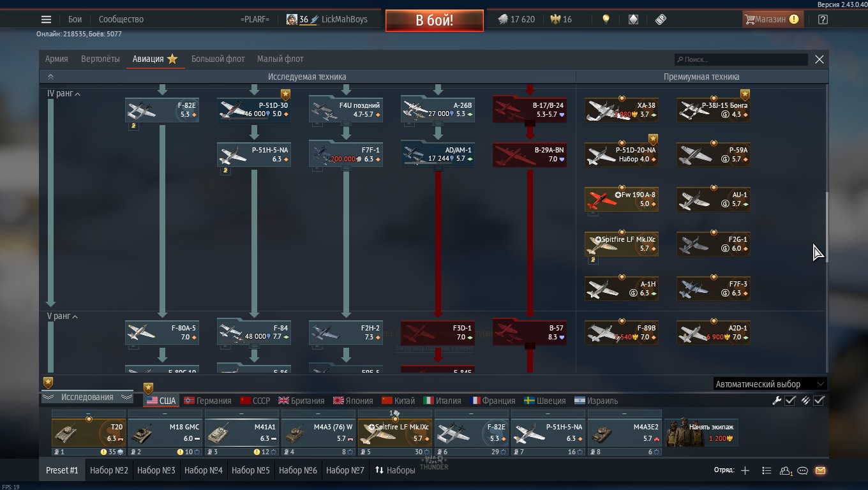Viewport: 868px width, 490px height.
Task: Open the Сообщество menu
Action: [x=121, y=19]
